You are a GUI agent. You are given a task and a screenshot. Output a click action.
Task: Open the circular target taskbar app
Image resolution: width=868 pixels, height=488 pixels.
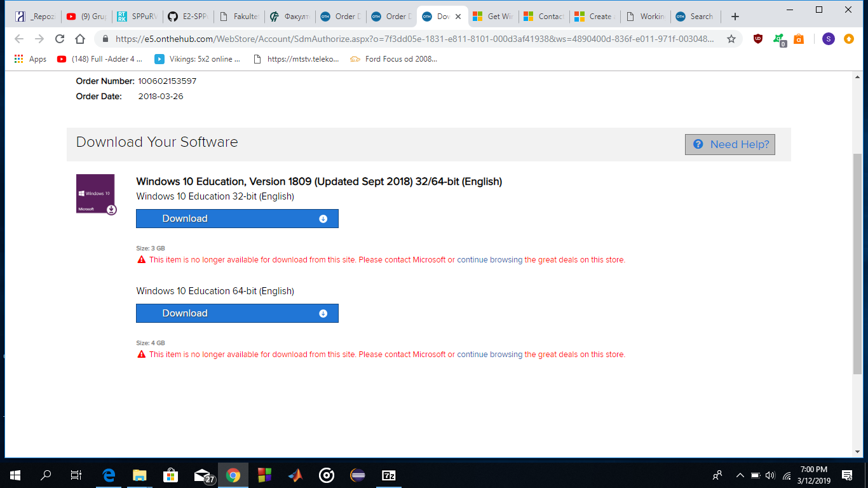click(x=327, y=475)
